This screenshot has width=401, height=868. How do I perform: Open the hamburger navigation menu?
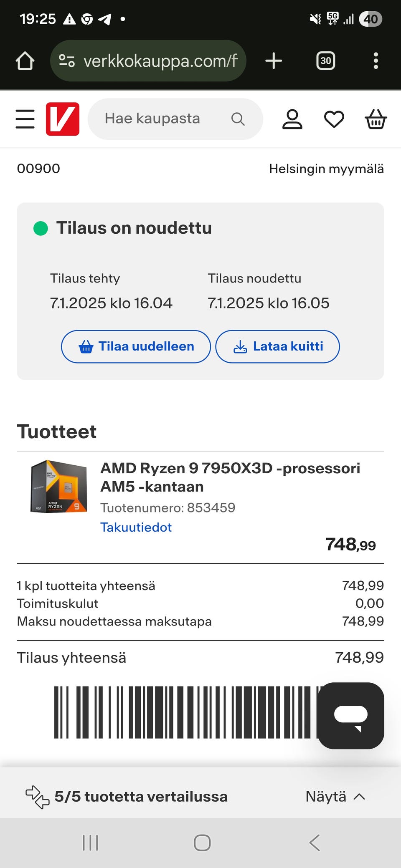(25, 119)
